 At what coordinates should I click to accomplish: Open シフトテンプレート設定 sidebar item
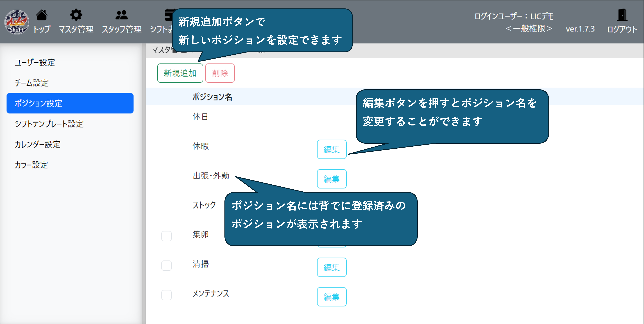pyautogui.click(x=49, y=124)
